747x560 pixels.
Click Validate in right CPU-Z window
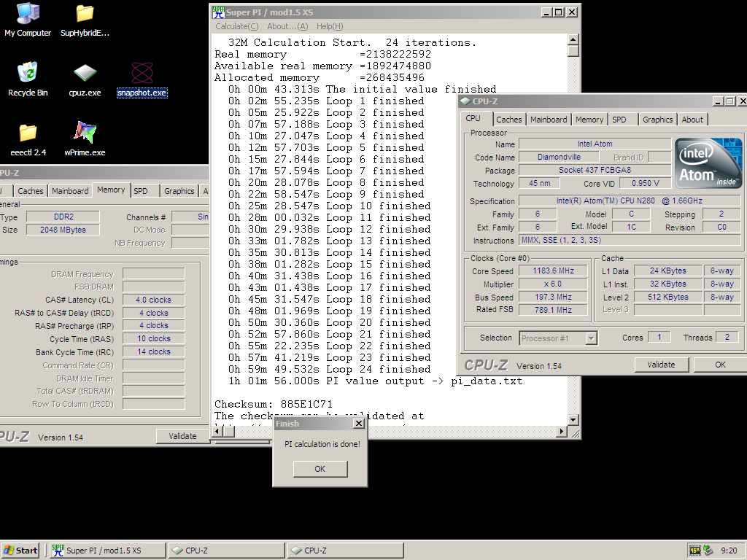[x=661, y=365]
